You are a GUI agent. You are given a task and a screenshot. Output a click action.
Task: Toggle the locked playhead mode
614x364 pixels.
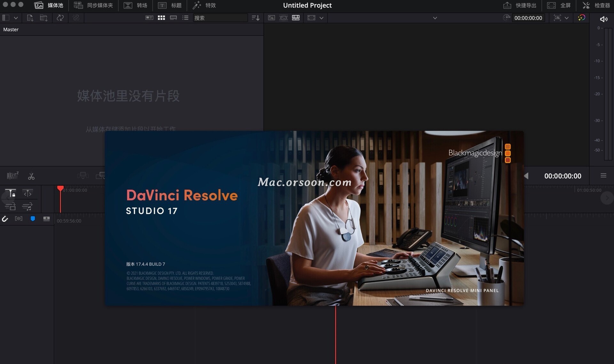(11, 193)
